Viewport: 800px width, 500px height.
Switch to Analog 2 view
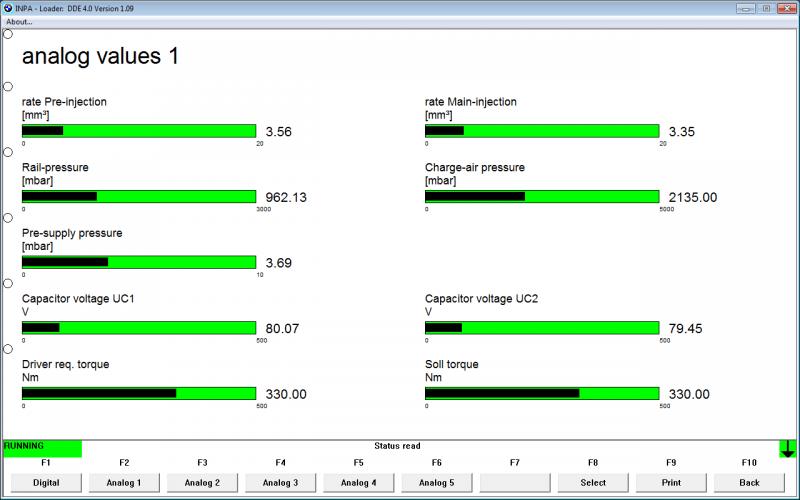pyautogui.click(x=202, y=482)
